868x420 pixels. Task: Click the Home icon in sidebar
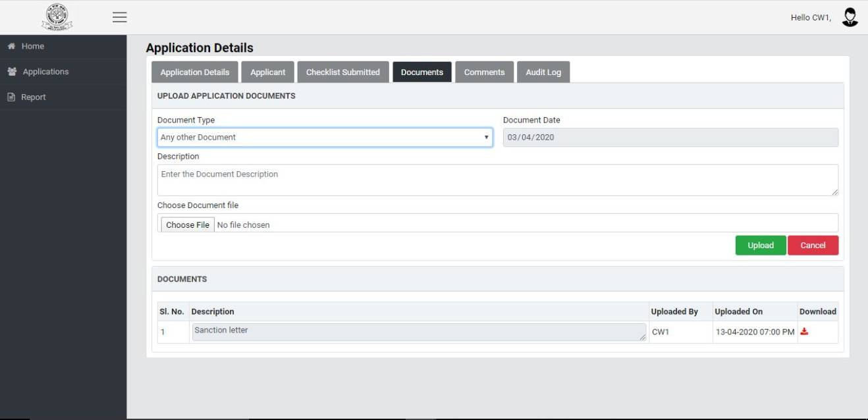point(11,47)
